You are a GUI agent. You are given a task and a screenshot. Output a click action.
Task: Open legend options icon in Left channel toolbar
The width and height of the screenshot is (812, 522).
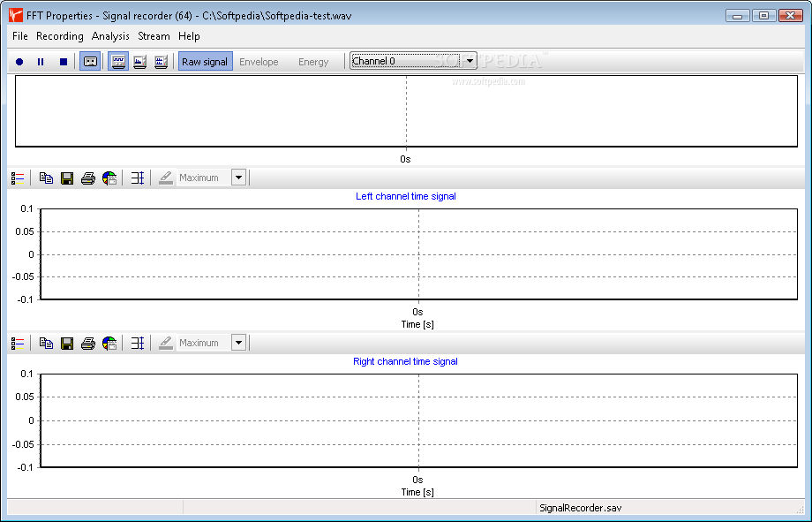tap(18, 178)
